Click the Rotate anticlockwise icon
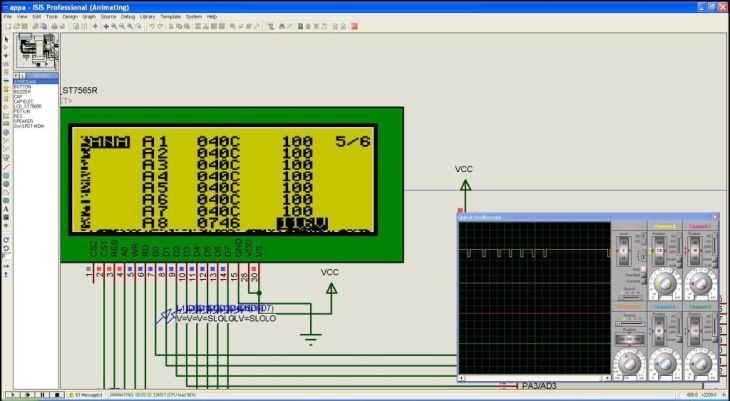Screen dimensions: 730x401 click(x=6, y=248)
